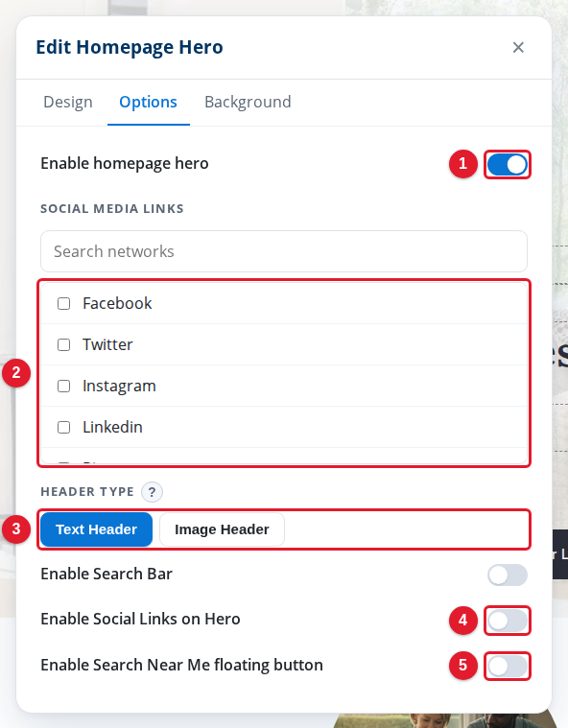Image resolution: width=568 pixels, height=728 pixels.
Task: Click the Enable Search Bar label
Action: click(x=106, y=575)
